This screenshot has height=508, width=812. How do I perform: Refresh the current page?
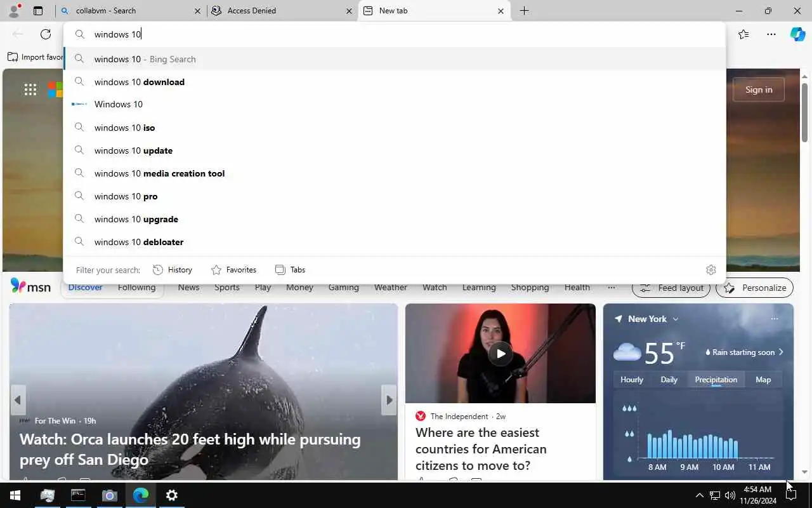46,34
